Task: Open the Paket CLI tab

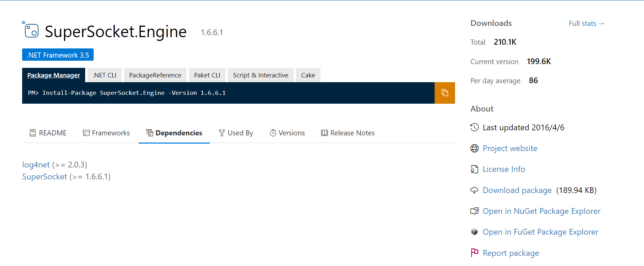Action: point(207,75)
